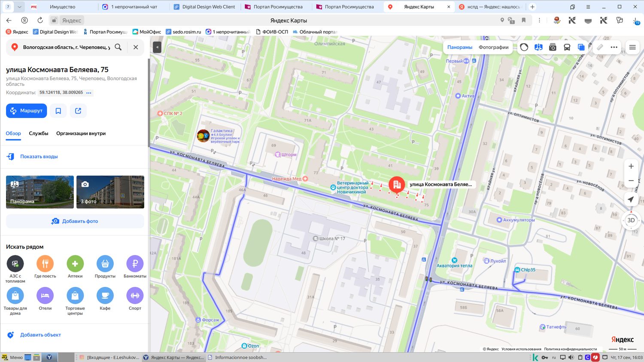Search nearby for Кафе
The width and height of the screenshot is (644, 362).
coord(105,296)
